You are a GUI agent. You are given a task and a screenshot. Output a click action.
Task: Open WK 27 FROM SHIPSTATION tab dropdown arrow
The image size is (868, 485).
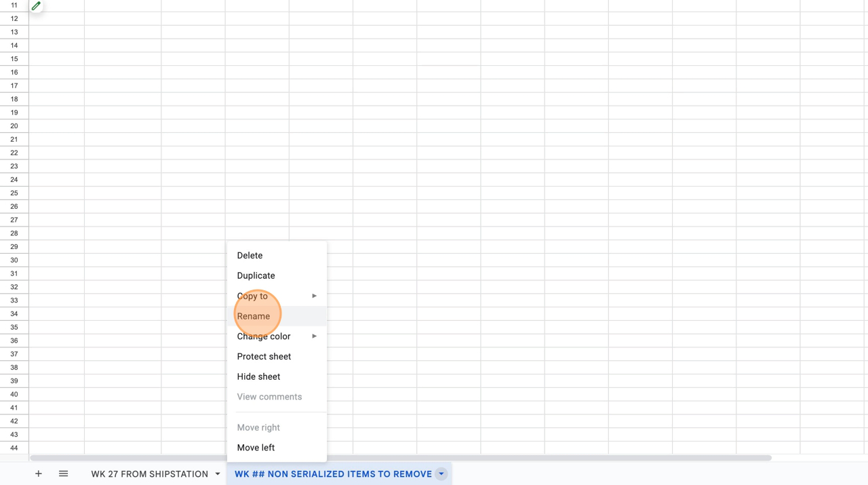pos(218,473)
